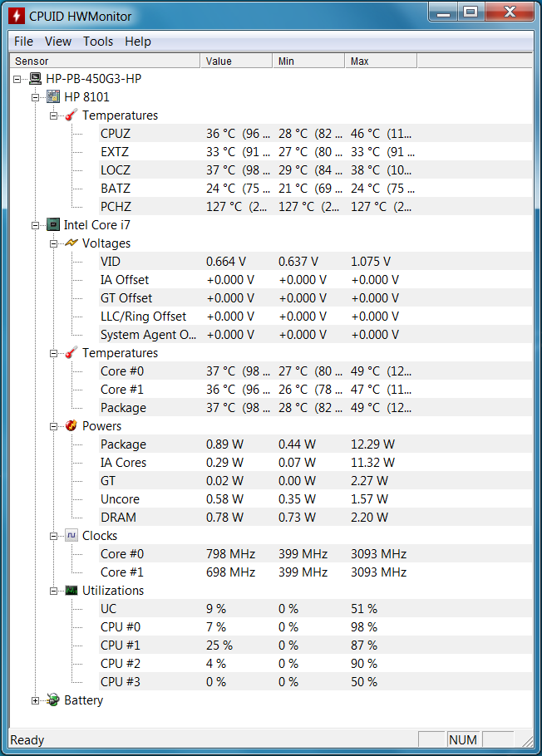Click the Intel Core i7 processor icon

53,224
